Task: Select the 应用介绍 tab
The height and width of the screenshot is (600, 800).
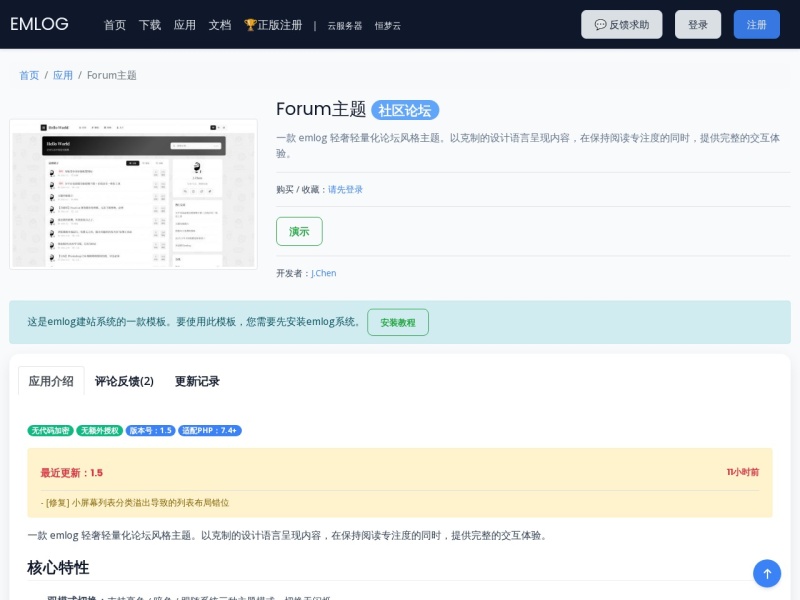Action: (51, 381)
